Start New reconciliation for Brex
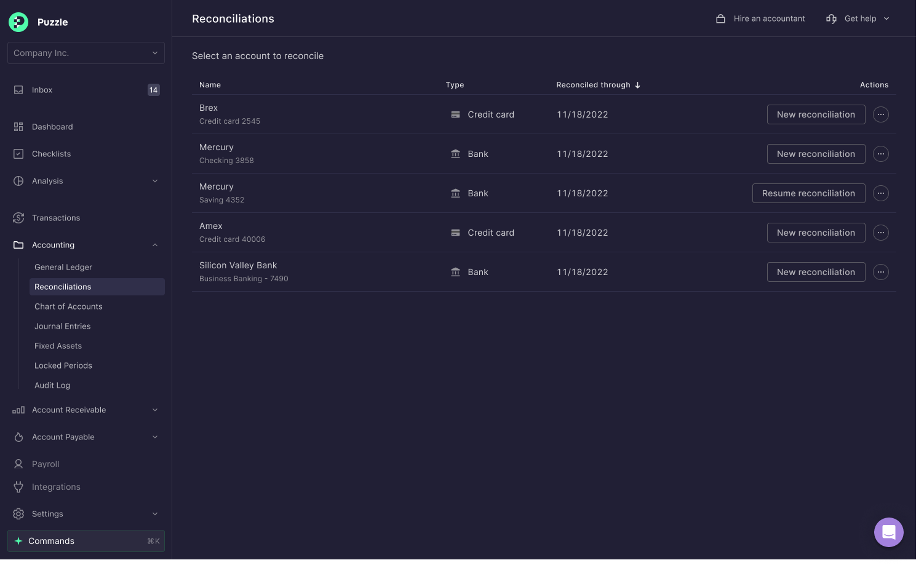This screenshot has width=924, height=568. coord(816,114)
